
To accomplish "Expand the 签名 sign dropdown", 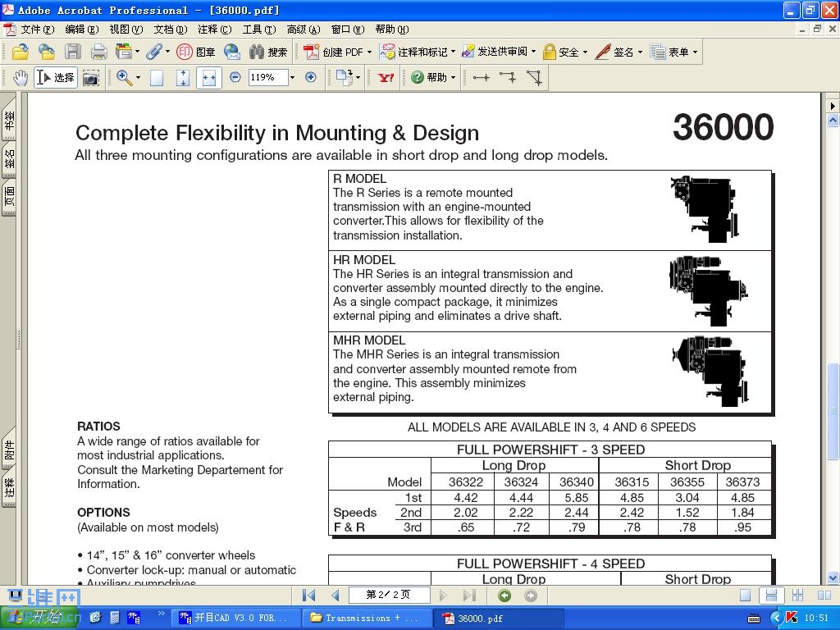I will pos(640,52).
